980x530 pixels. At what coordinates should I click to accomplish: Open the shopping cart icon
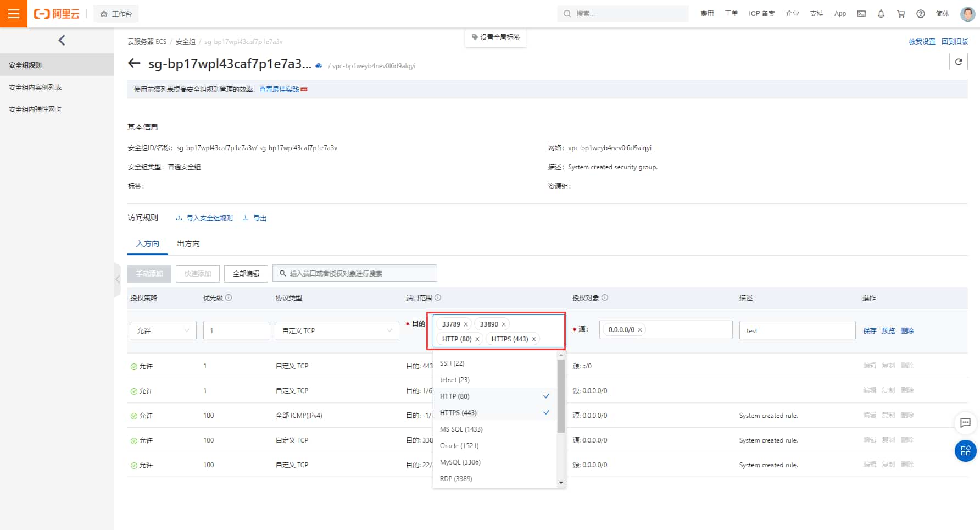tap(901, 14)
